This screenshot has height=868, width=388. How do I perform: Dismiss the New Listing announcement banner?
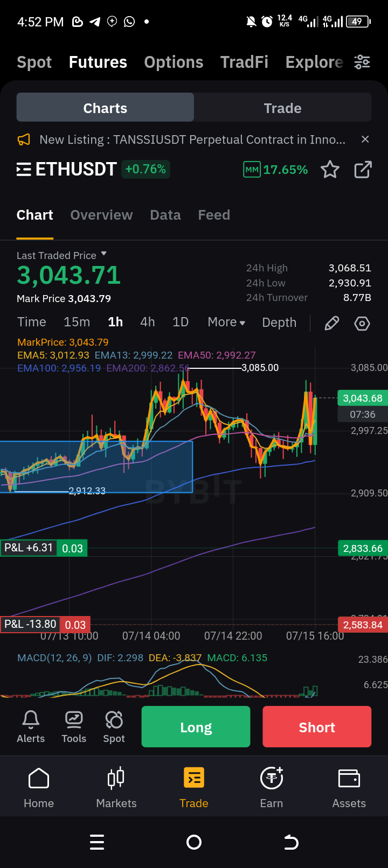[x=365, y=139]
